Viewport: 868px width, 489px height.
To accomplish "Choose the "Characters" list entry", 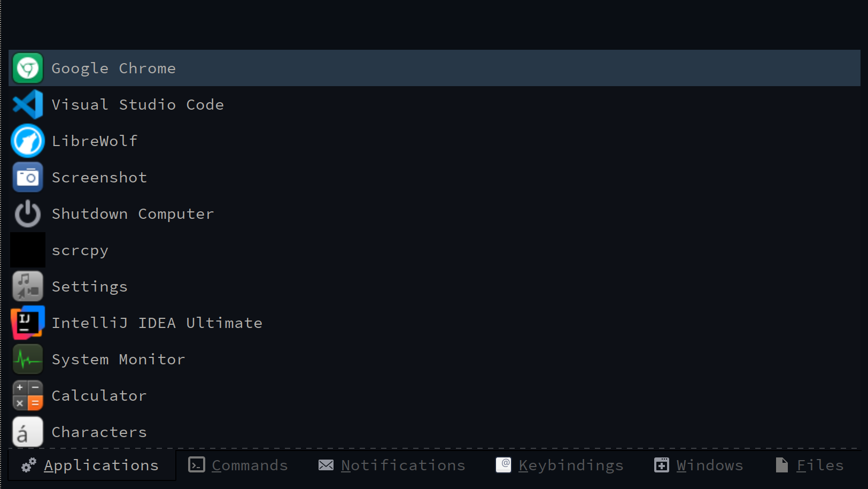I will (435, 432).
